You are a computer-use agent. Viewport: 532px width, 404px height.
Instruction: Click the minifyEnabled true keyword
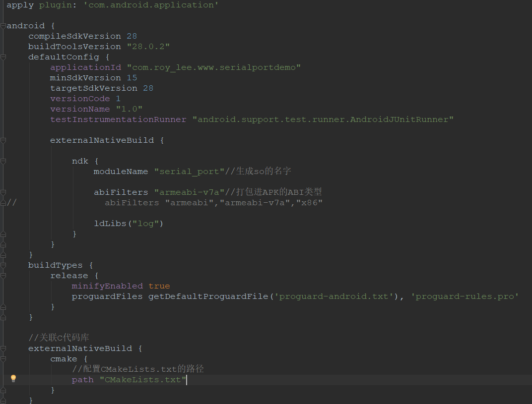tap(159, 286)
